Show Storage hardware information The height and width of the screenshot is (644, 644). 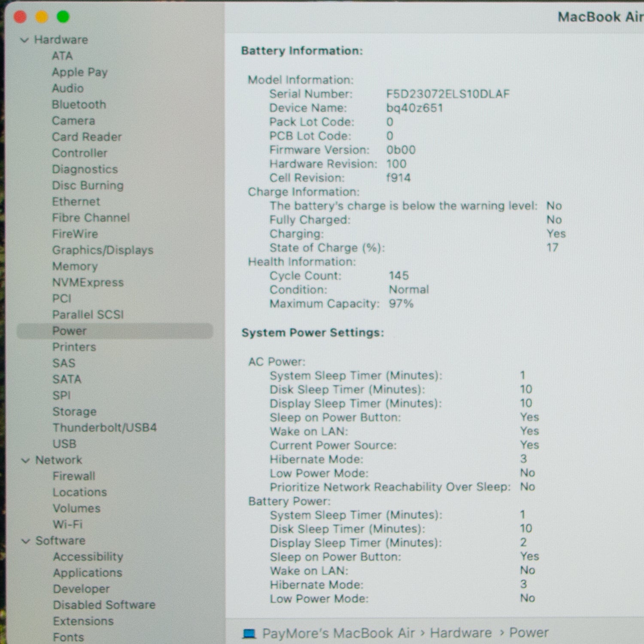click(x=74, y=411)
